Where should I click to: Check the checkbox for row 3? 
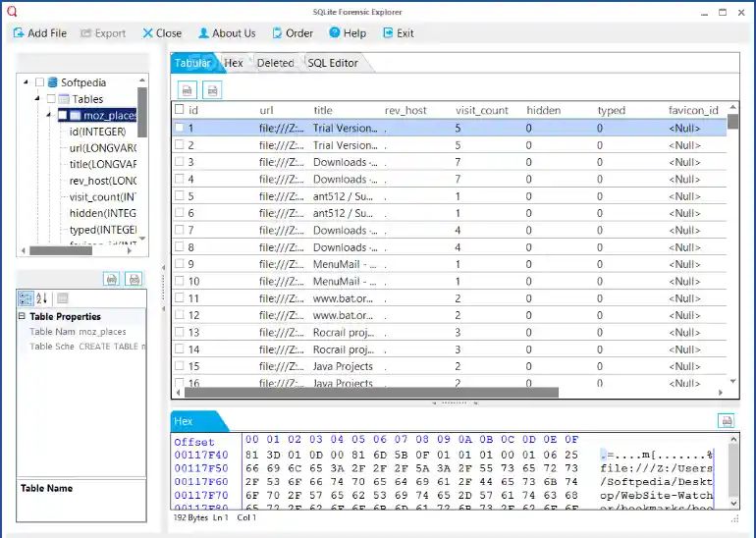click(x=180, y=161)
